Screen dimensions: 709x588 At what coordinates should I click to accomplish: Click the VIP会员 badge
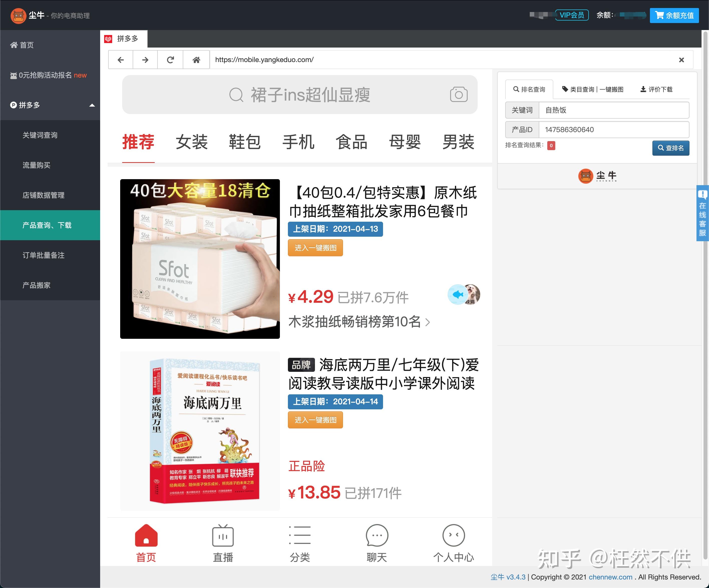point(572,15)
